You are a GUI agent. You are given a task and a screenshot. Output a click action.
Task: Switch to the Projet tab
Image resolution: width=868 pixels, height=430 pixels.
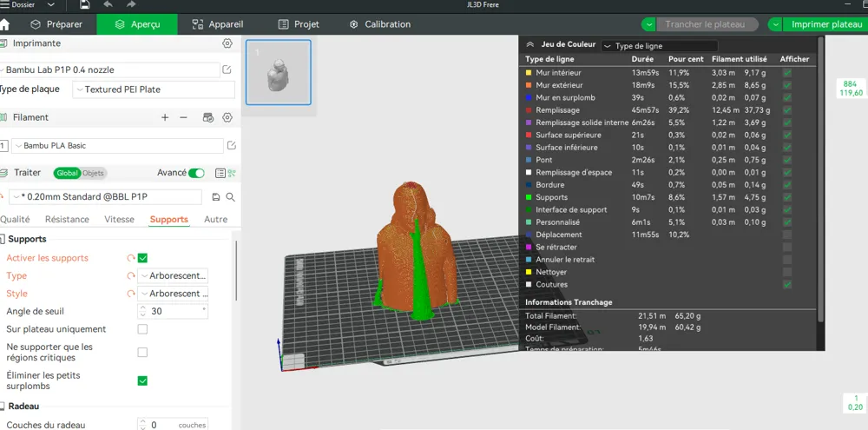coord(299,24)
